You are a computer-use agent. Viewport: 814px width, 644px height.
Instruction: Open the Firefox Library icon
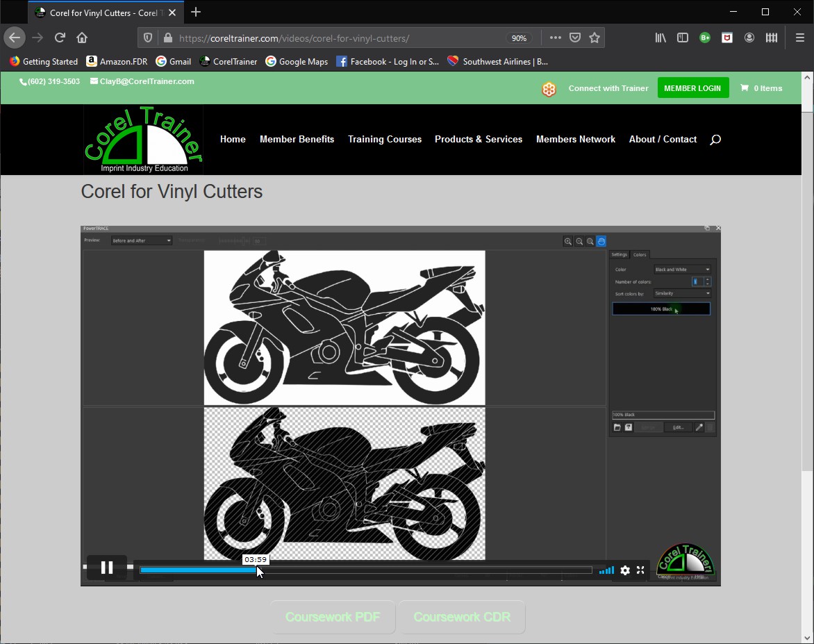pos(661,38)
